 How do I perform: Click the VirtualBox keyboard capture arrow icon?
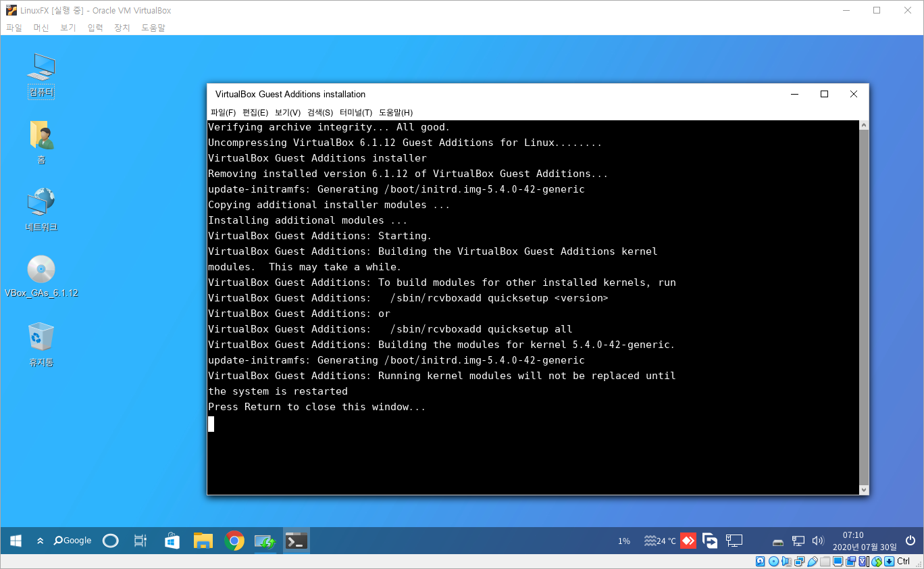click(x=890, y=562)
